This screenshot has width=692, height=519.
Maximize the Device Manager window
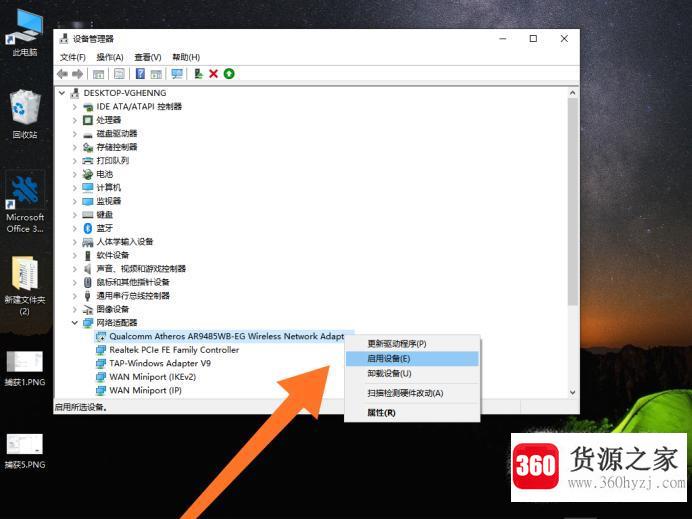533,39
